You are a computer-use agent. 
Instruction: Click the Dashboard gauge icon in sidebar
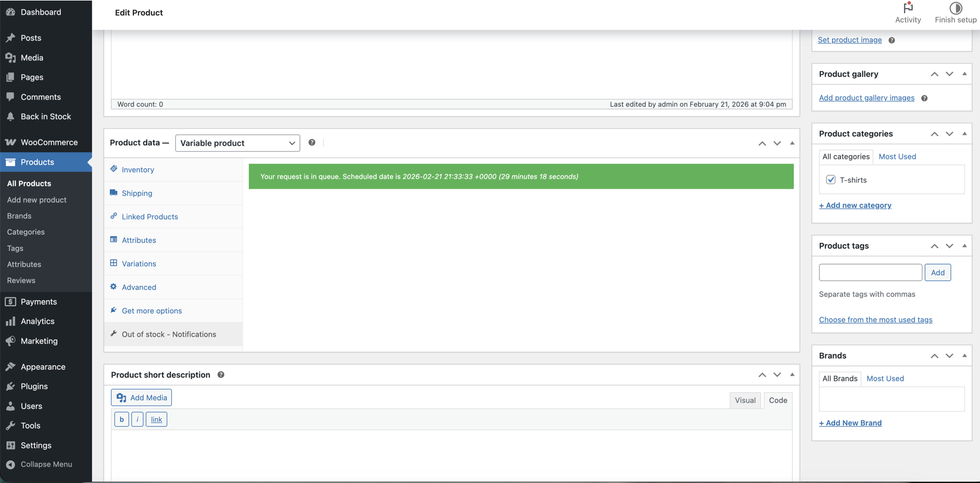point(10,12)
